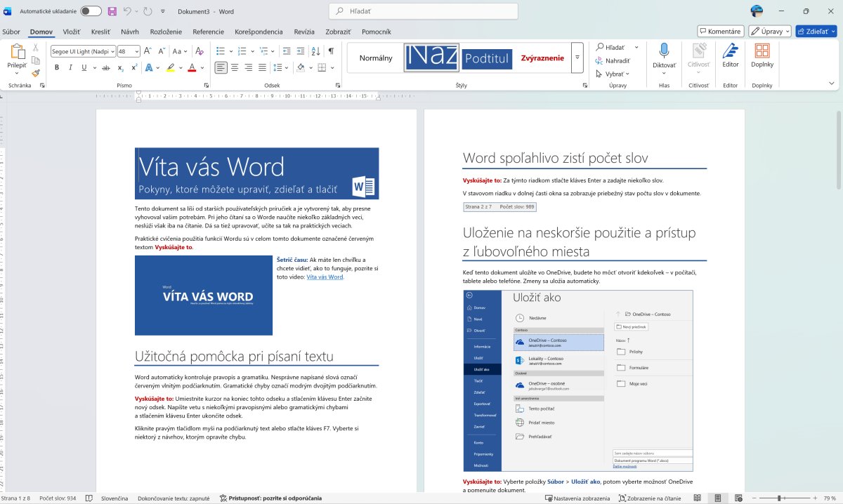The width and height of the screenshot is (843, 504).
Task: Toggle strikethrough text formatting
Action: (x=105, y=67)
